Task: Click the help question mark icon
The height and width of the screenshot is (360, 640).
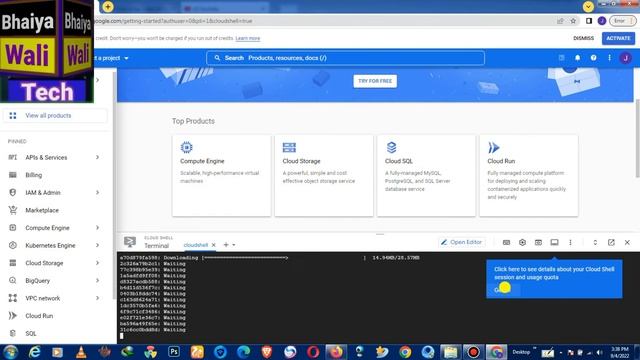Action: pyautogui.click(x=593, y=58)
